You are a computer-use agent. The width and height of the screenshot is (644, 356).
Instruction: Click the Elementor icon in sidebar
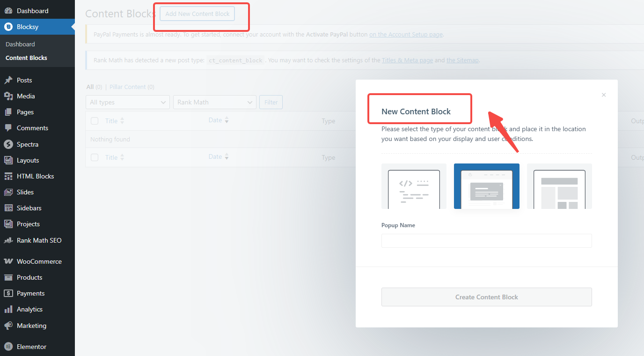[x=8, y=347]
